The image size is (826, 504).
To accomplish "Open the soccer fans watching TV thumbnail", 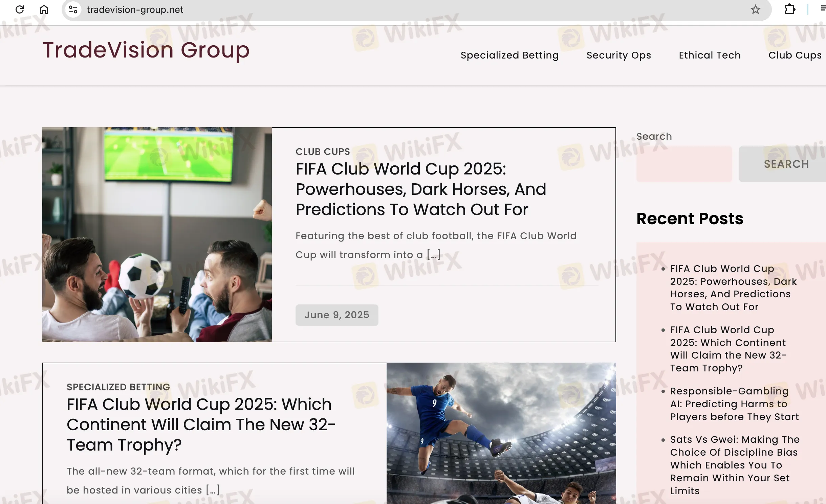I will pos(157,234).
